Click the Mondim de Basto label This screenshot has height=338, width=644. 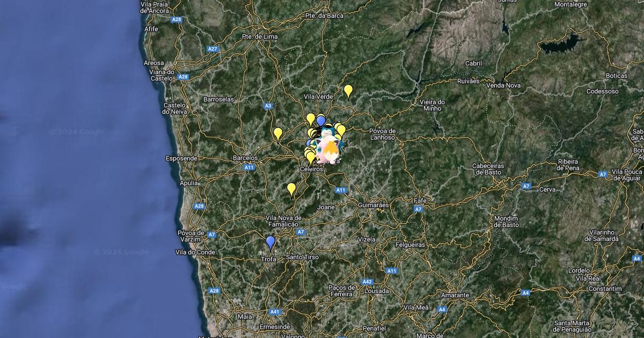point(506,222)
